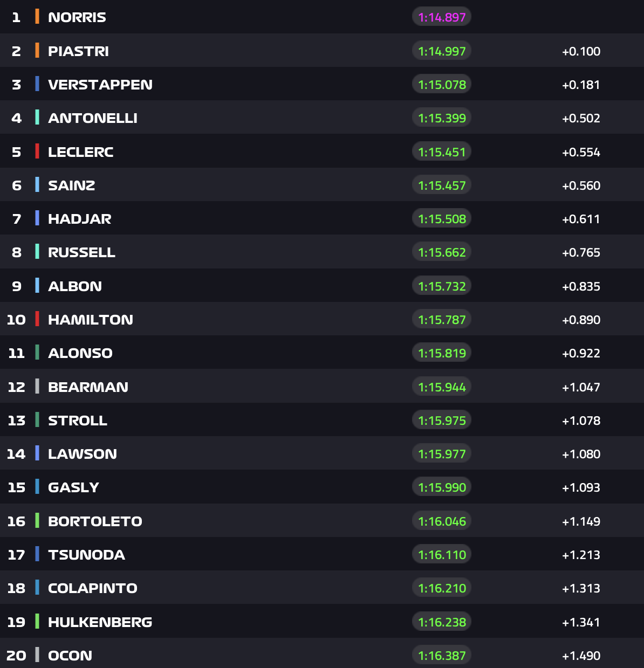Click Albon's lap time 1:15.732

tap(442, 286)
